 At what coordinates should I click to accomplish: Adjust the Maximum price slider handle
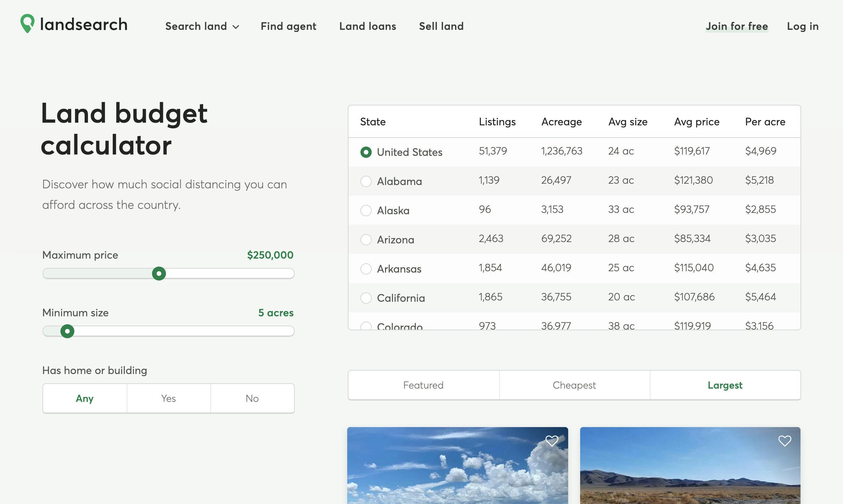159,273
